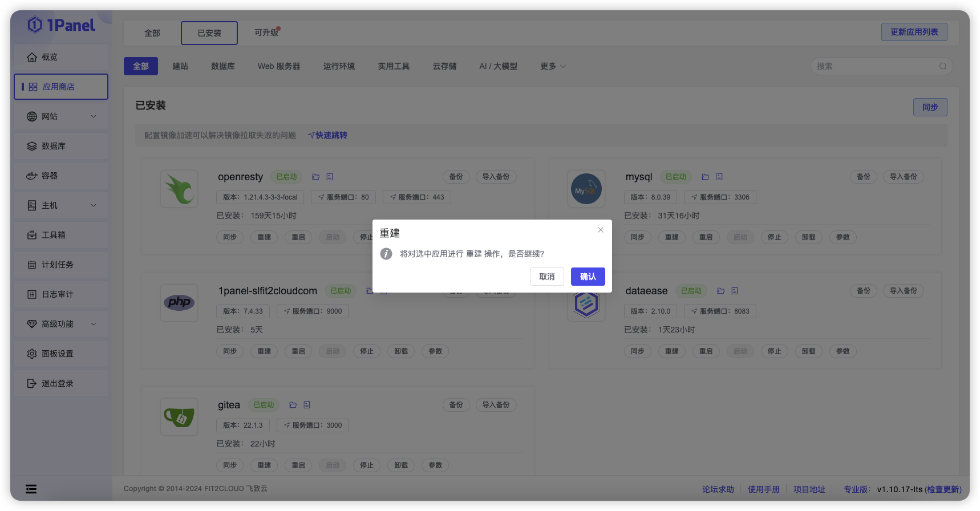This screenshot has width=980, height=511.
Task: Open gitea log document icon
Action: (307, 405)
